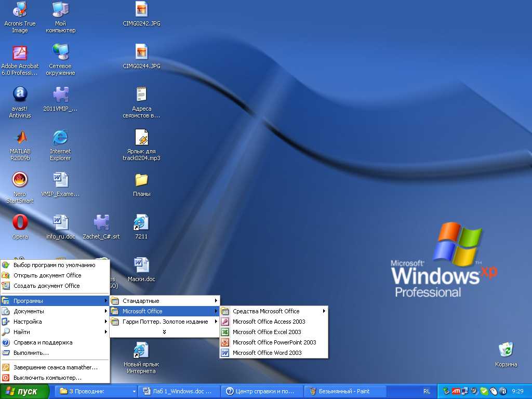Open Адреса связистов text file icon

click(x=141, y=102)
